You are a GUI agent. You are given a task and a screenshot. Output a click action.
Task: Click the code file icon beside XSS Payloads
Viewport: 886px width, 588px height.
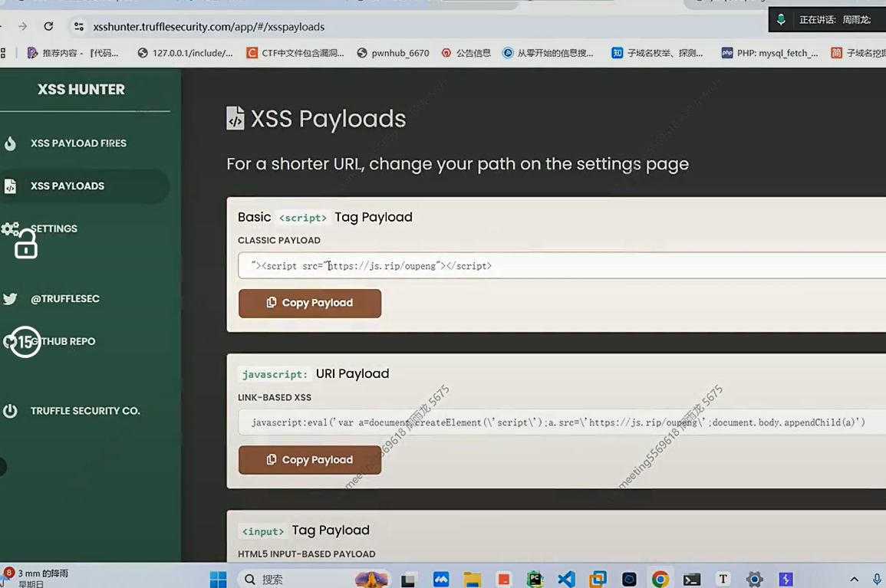10,186
